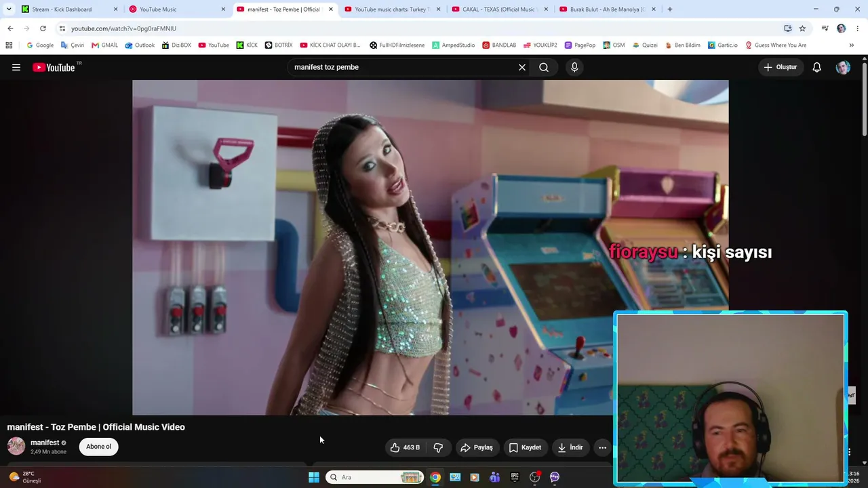Open the BANDLAB bookmark
Image resolution: width=868 pixels, height=488 pixels.
(499, 45)
